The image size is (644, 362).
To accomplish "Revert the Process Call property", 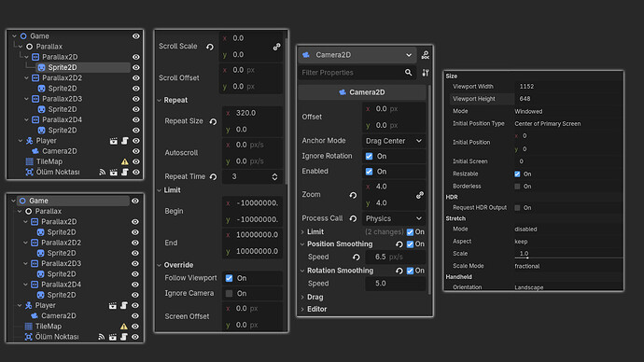I will point(353,218).
